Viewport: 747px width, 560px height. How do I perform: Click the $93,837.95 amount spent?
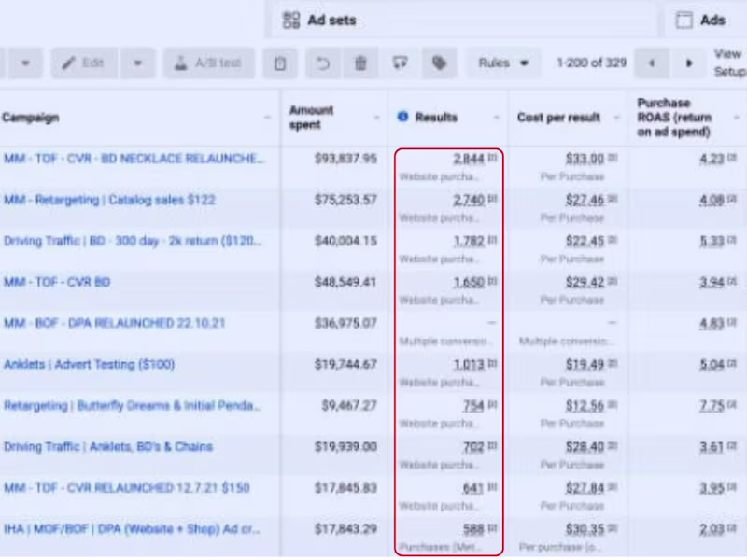tap(345, 159)
